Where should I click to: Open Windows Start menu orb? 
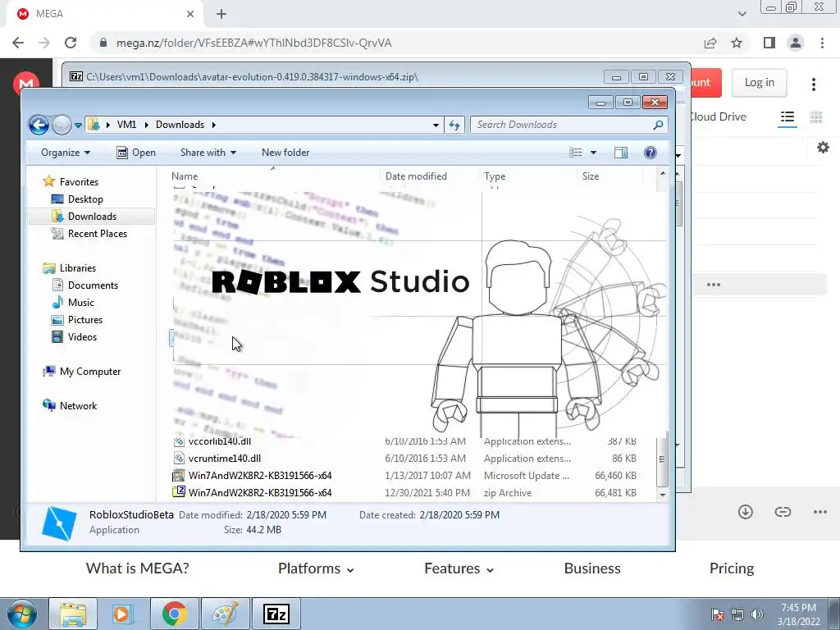(21, 614)
